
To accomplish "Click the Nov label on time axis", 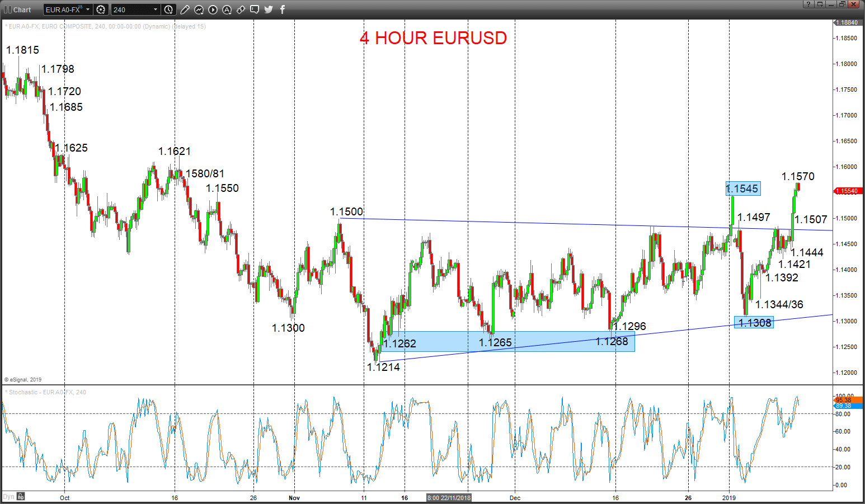I will point(294,498).
